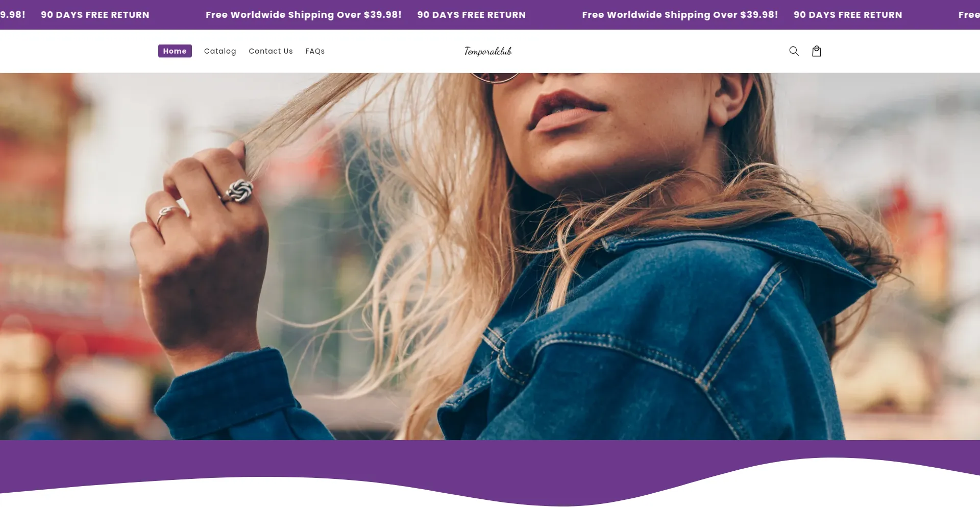Select the highlighted Home menu item

(x=175, y=51)
